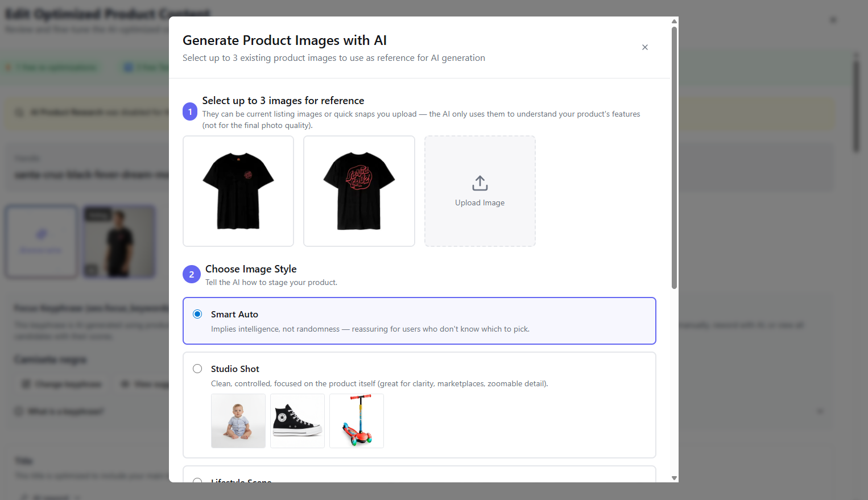
Task: Expand the partially visible Lifestyle Scene section
Action: [x=241, y=482]
